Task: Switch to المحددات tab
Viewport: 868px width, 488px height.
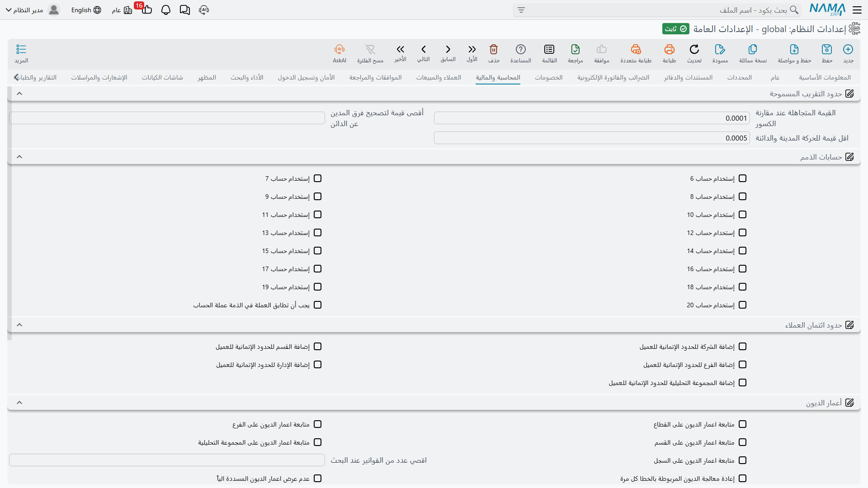Action: pos(739,78)
